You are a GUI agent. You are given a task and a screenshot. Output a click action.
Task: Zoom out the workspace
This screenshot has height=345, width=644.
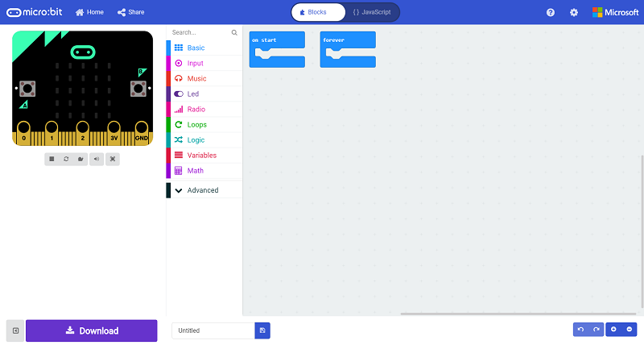tap(630, 330)
